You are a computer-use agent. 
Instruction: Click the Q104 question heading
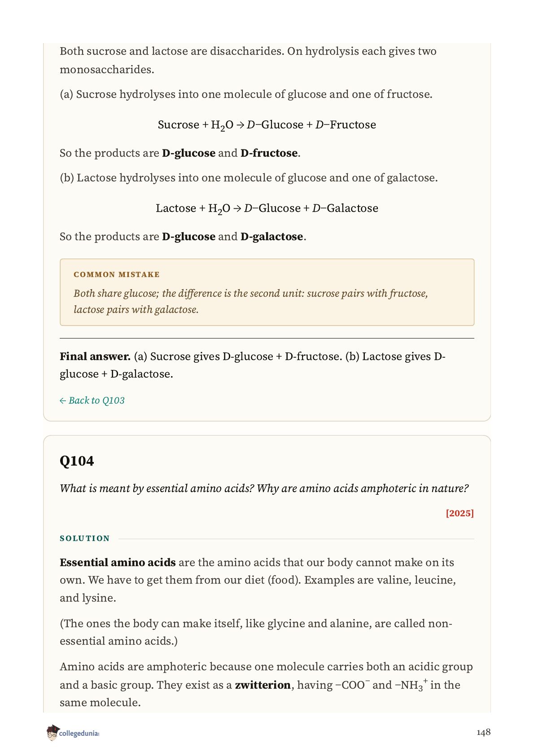77,461
